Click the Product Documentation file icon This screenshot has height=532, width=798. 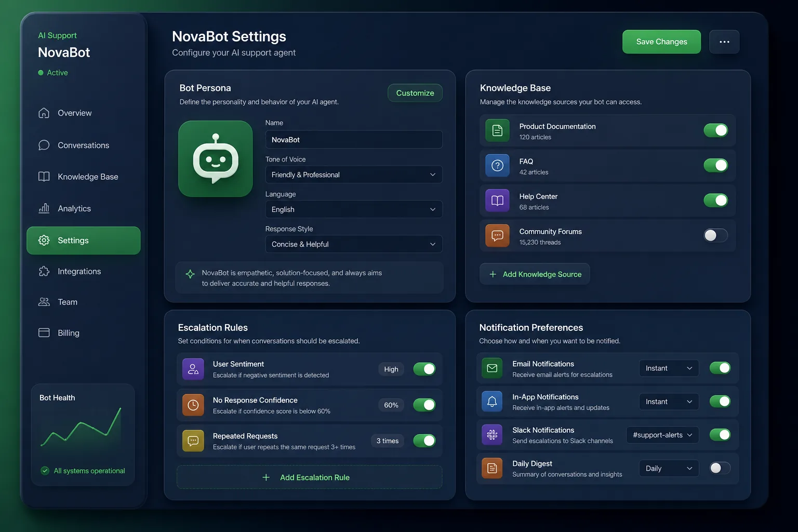coord(497,130)
